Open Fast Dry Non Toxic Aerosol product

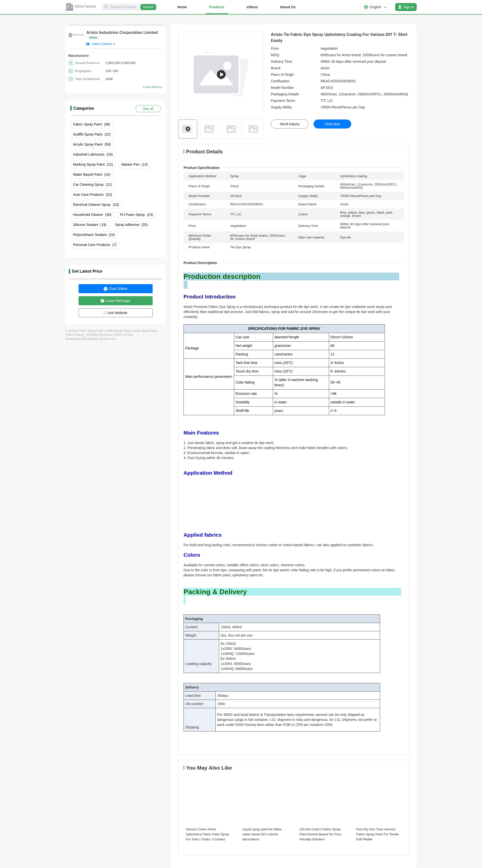point(377,834)
